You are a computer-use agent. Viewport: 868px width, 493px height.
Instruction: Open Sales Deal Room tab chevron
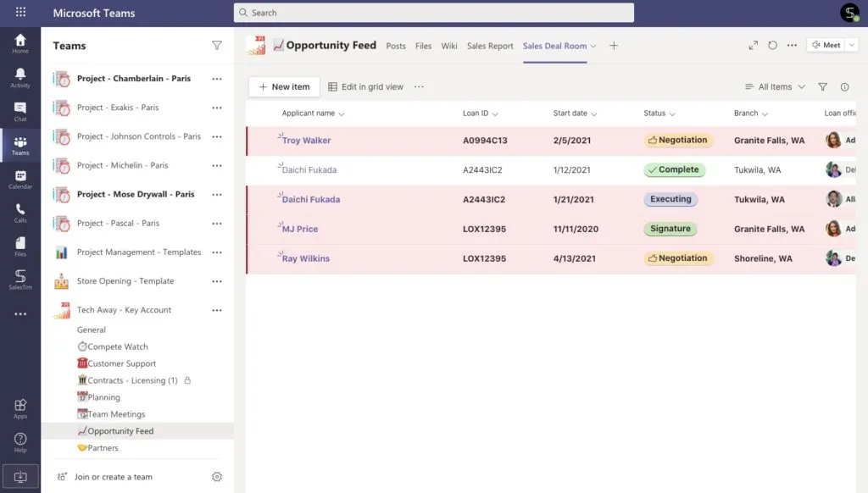[593, 46]
